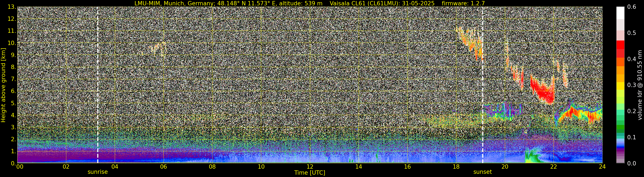Click the 24 tick on time axis
The image size is (644, 177).
pos(602,167)
